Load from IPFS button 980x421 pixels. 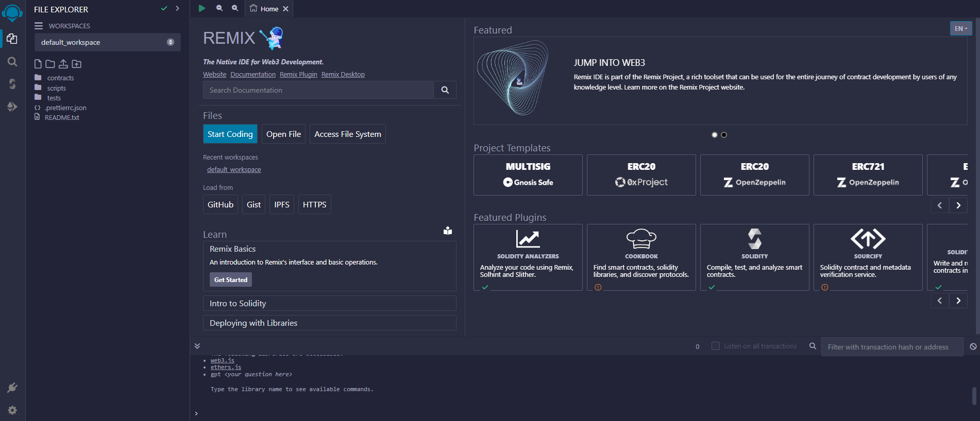click(x=282, y=204)
